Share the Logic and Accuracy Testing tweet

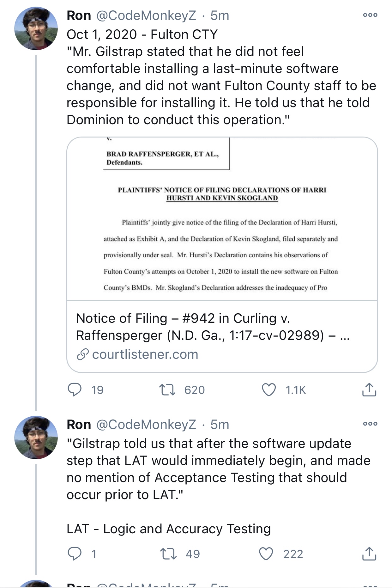[x=369, y=554]
